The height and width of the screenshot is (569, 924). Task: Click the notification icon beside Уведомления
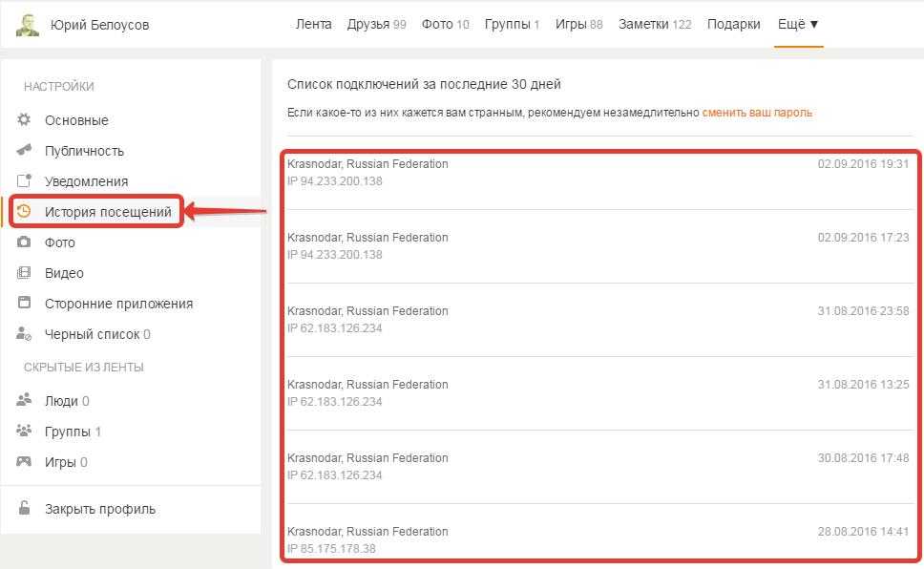tap(24, 180)
